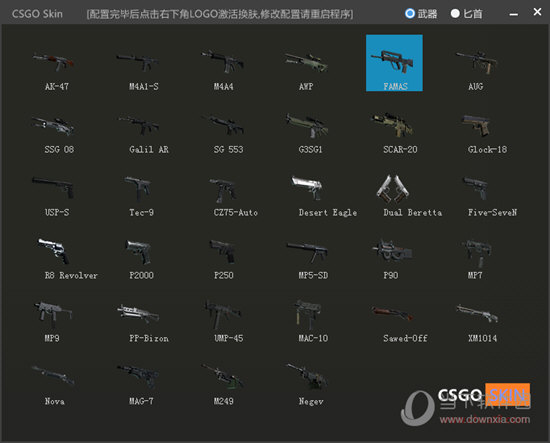Screen dimensions: 550x443
Task: Pick the MAG-7 shotgun icon
Action: pyautogui.click(x=138, y=377)
